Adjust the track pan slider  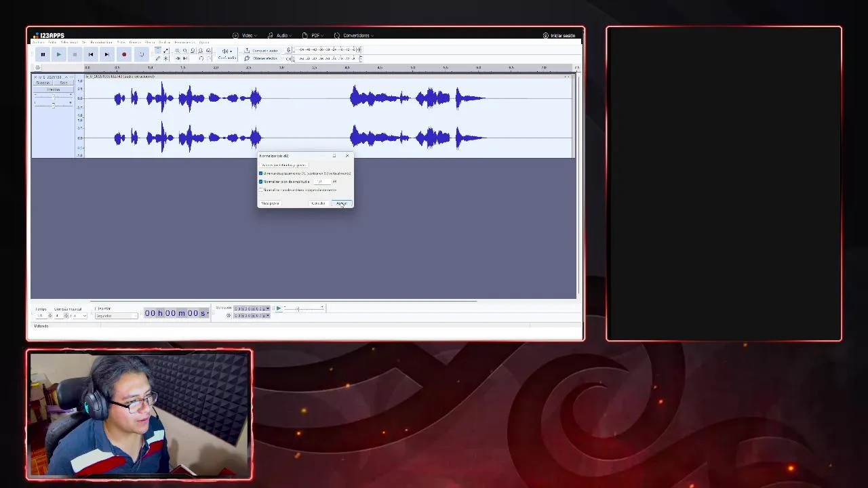pyautogui.click(x=53, y=105)
